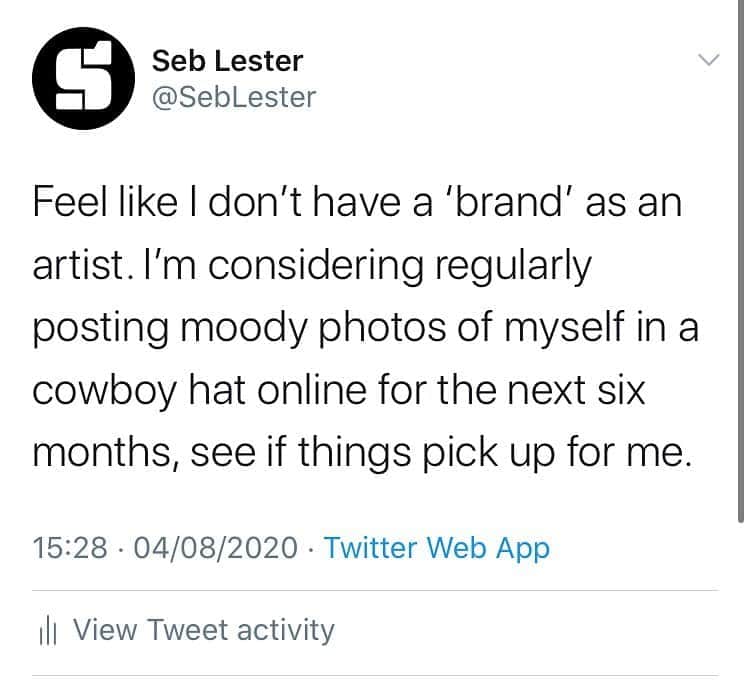Screen dimensions: 750x690
Task: Open Seb Lester's round profile avatar
Action: pos(83,78)
